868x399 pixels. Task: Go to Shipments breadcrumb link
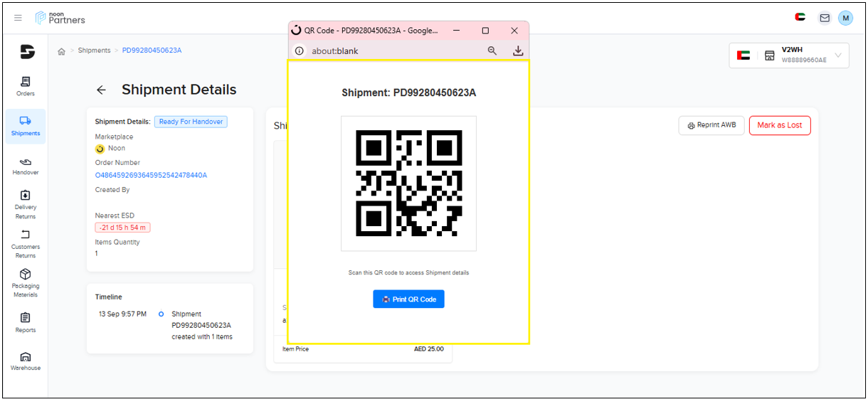point(94,50)
